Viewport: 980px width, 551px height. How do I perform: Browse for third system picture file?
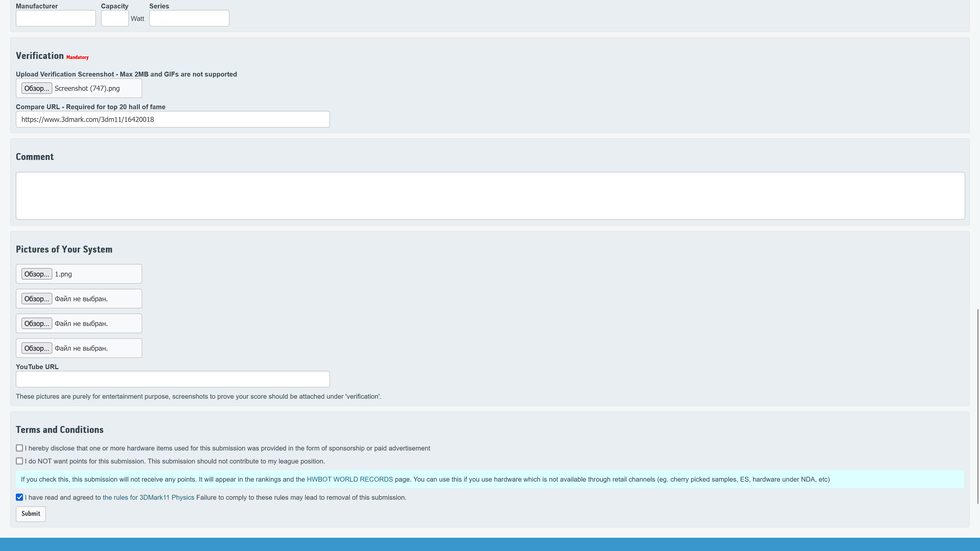point(36,323)
